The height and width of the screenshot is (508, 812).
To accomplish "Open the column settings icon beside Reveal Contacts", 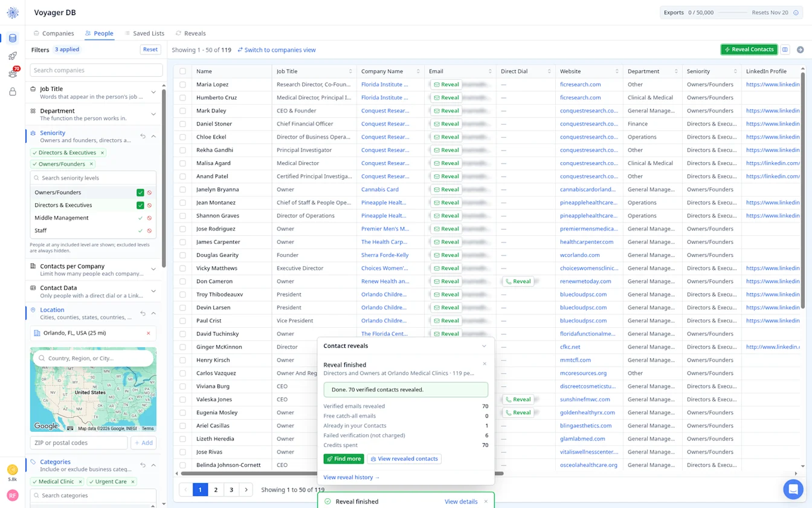I will click(x=785, y=50).
